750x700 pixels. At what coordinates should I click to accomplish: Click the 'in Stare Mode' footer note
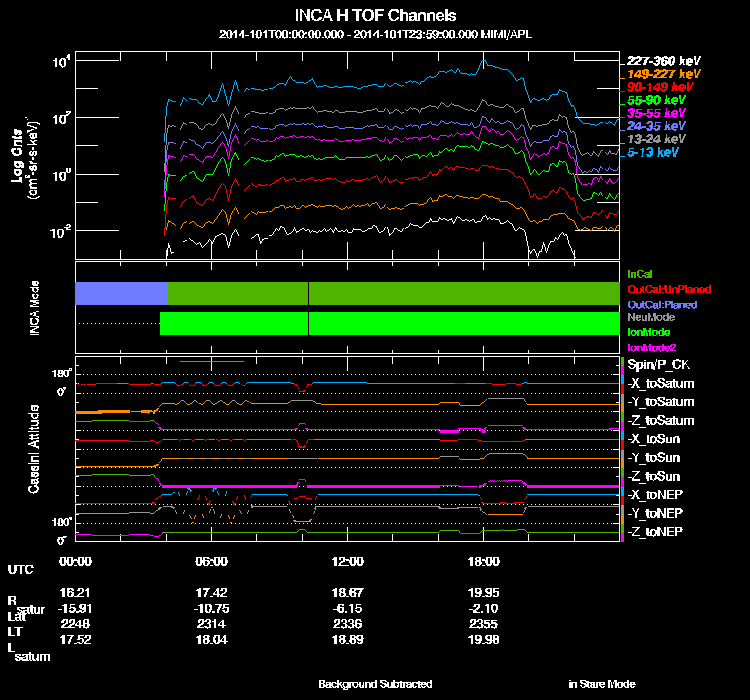click(602, 684)
